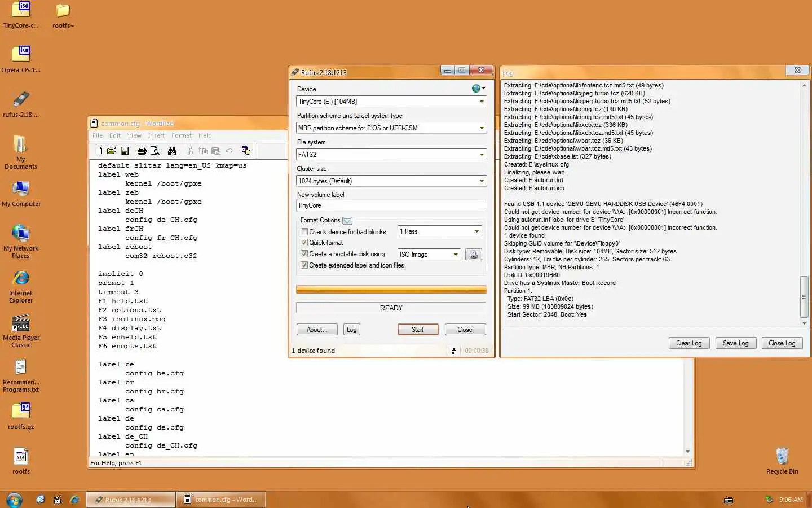Click the Start button in Rufus
812x508 pixels.
click(x=418, y=330)
